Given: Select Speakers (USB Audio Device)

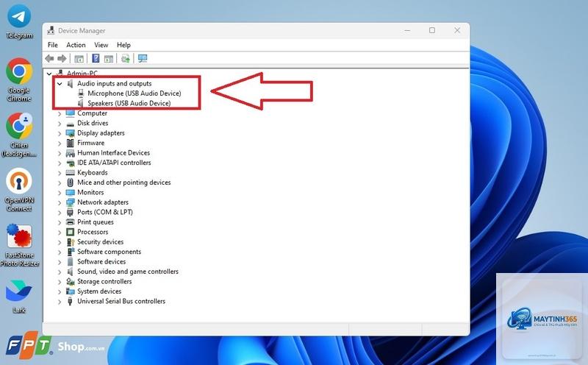Looking at the screenshot, I should (x=129, y=103).
